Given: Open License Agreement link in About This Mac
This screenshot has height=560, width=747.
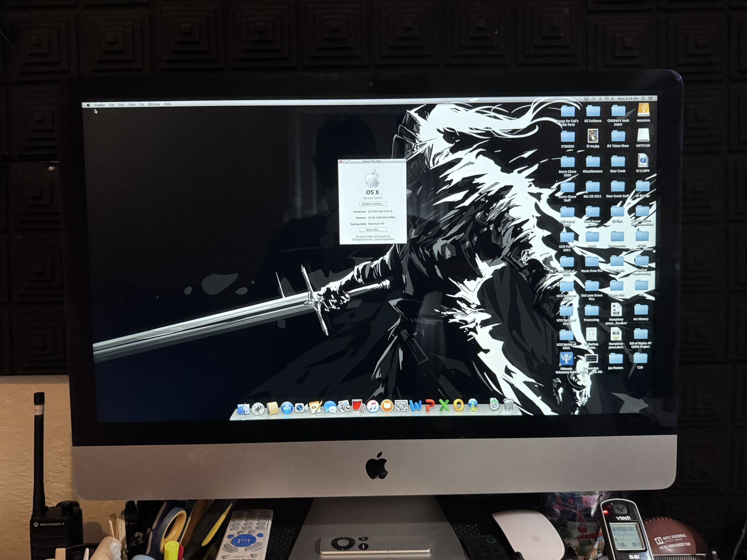Looking at the screenshot, I should click(384, 240).
